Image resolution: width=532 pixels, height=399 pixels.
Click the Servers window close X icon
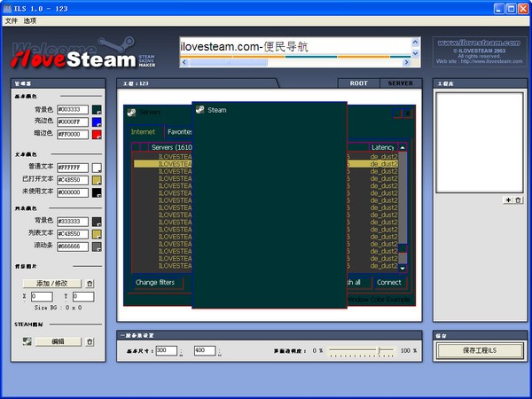click(x=408, y=113)
